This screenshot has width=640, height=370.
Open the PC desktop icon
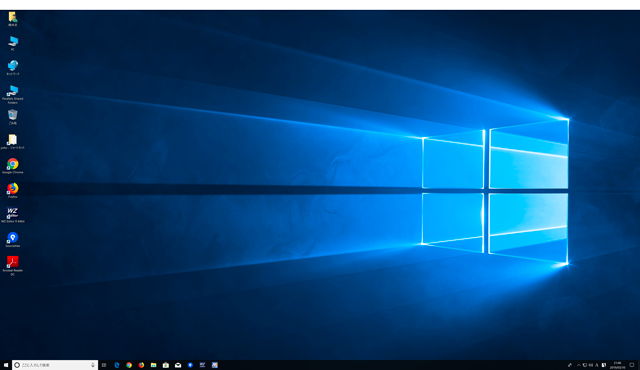pyautogui.click(x=13, y=43)
